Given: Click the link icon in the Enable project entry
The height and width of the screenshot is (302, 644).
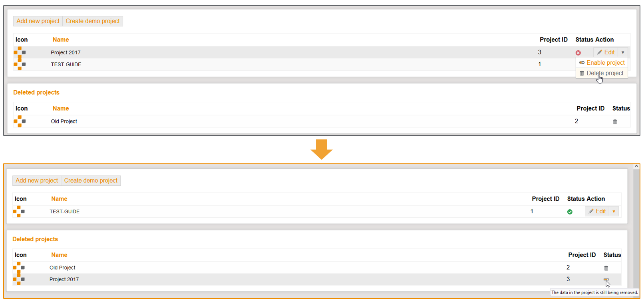Looking at the screenshot, I should coord(582,63).
